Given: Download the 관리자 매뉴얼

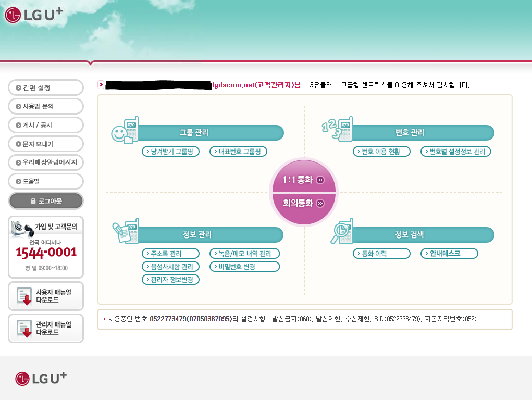Looking at the screenshot, I should (x=46, y=329).
